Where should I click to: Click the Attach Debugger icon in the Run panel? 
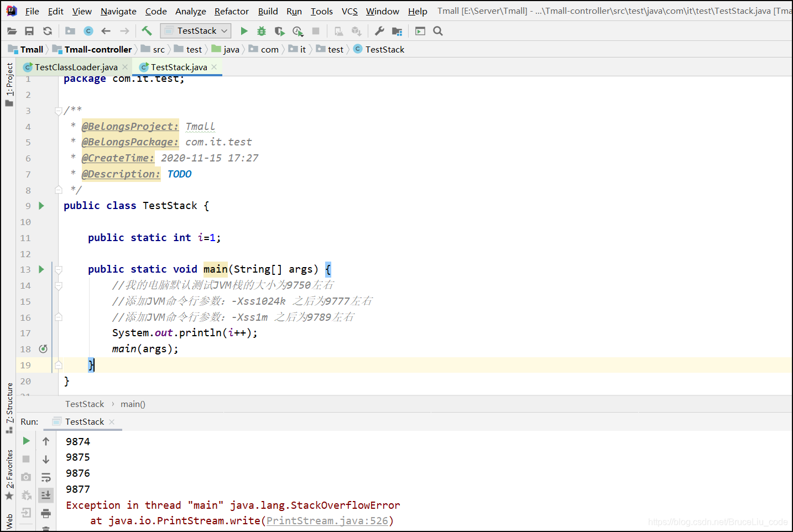coord(26,495)
